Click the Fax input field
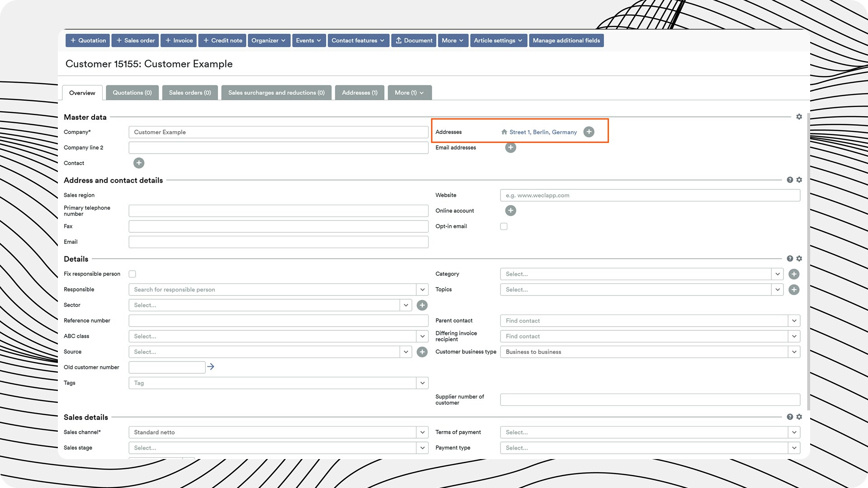 click(x=278, y=226)
